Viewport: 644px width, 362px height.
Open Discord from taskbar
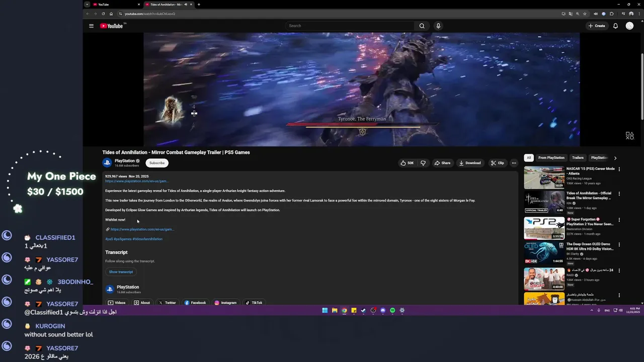[383, 310]
